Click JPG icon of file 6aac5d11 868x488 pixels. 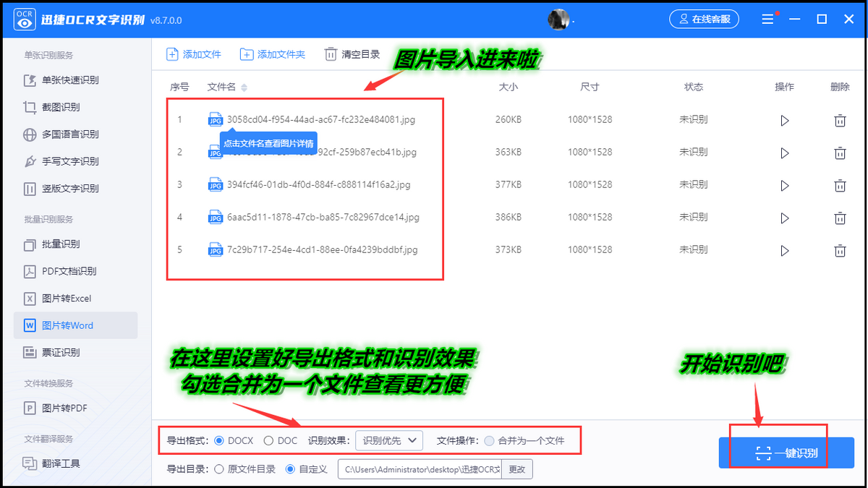[x=215, y=217]
